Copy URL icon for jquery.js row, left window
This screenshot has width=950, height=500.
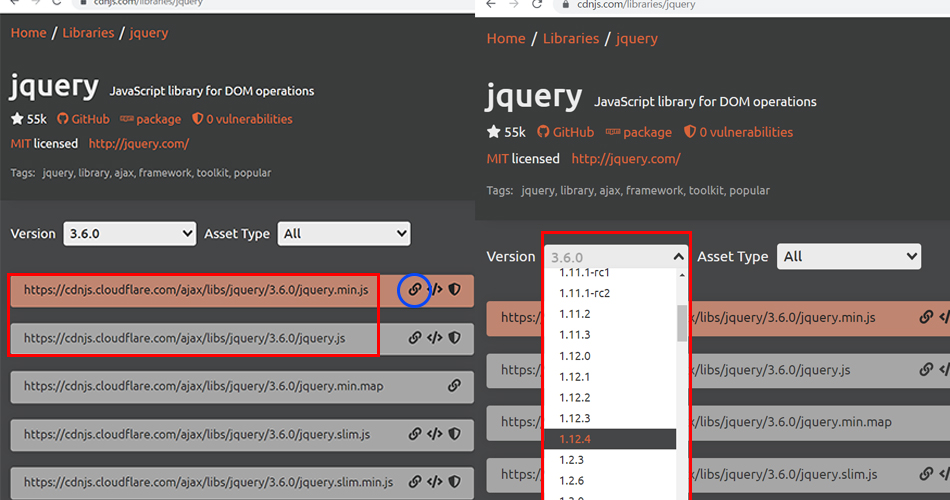(x=414, y=338)
